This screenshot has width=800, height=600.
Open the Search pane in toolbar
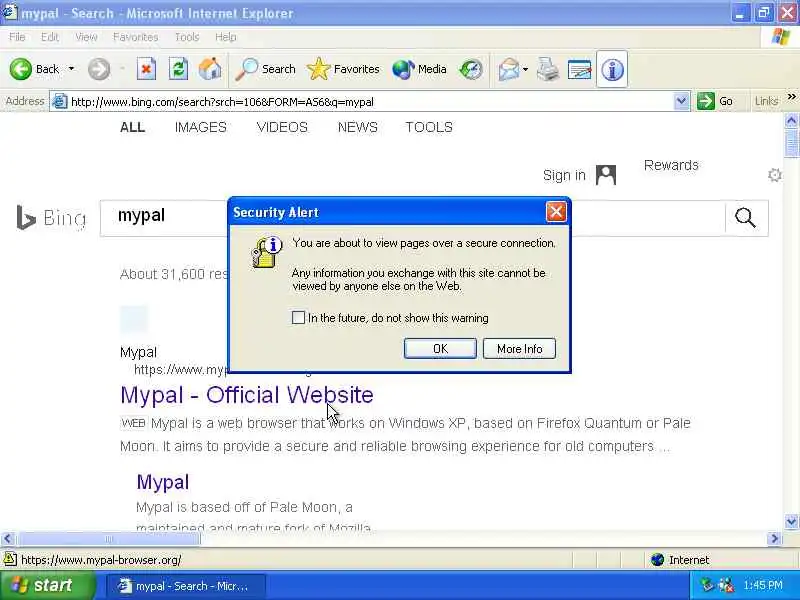tap(265, 69)
